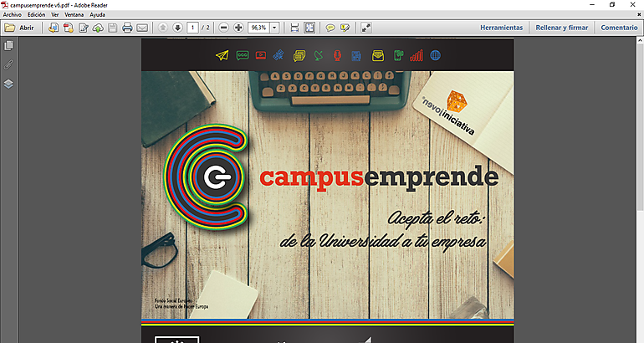This screenshot has height=343, width=644.
Task: Zoom in with the plus button
Action: point(238,28)
